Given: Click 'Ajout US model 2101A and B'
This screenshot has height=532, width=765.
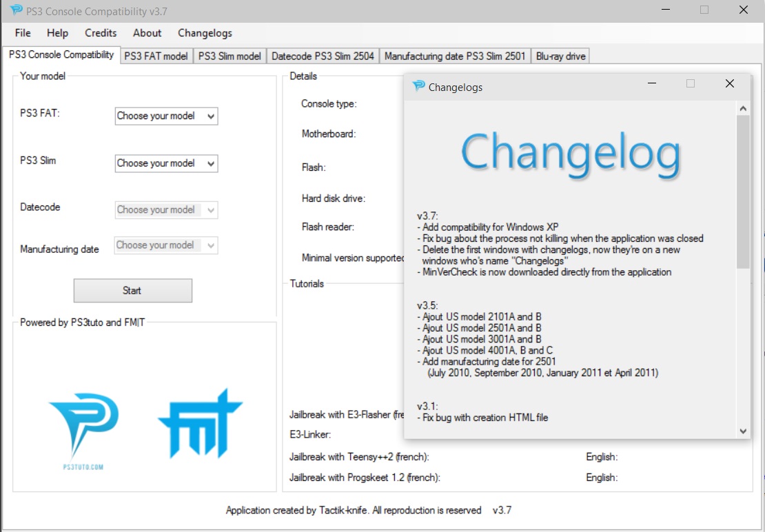Looking at the screenshot, I should coord(480,317).
